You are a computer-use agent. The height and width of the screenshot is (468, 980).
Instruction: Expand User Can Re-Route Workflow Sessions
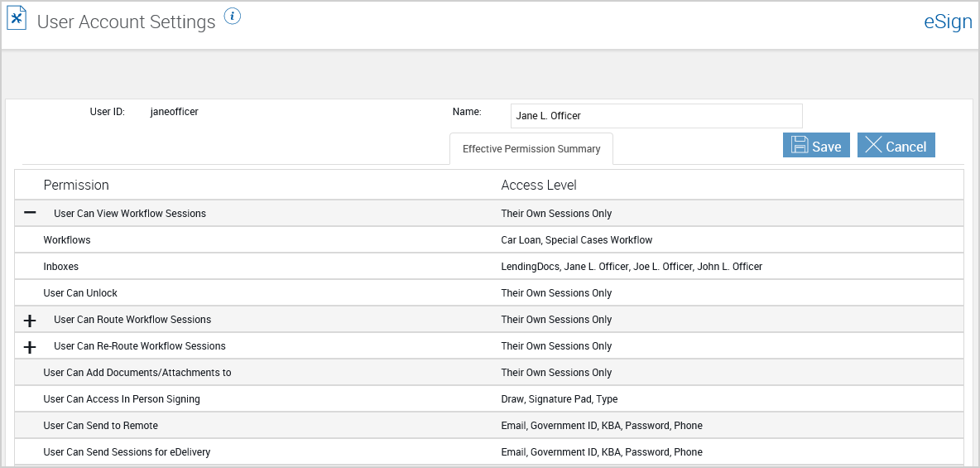coord(29,346)
